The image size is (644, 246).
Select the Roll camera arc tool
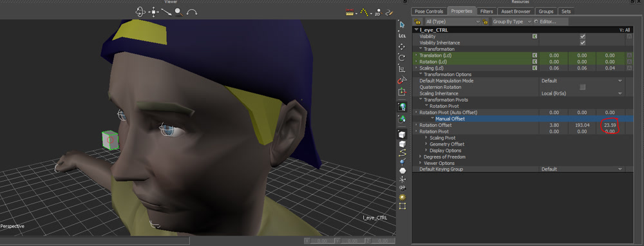tap(192, 12)
